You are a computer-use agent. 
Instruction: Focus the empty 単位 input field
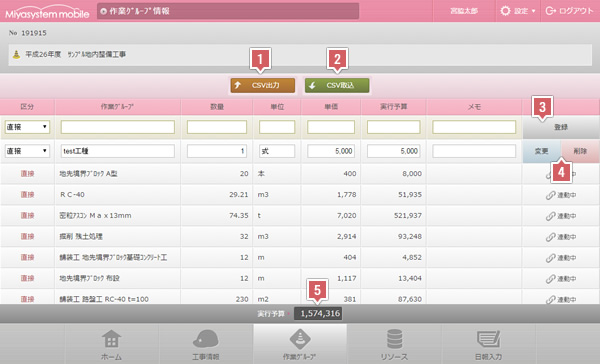coord(277,127)
